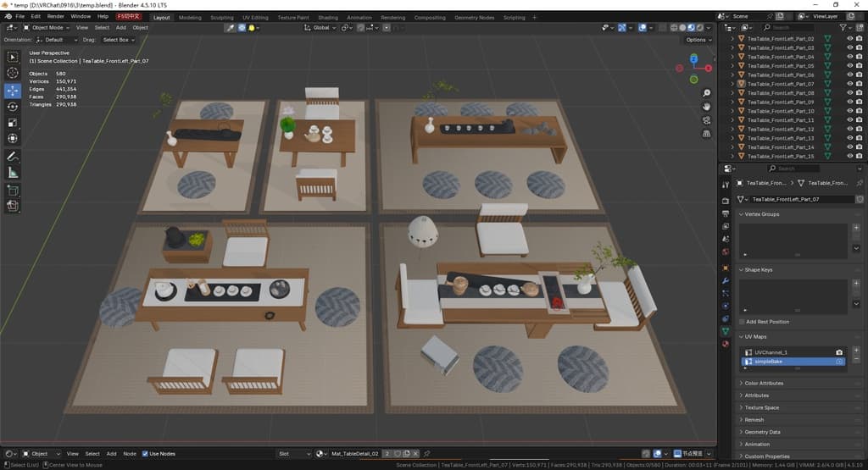This screenshot has width=868, height=470.
Task: Open the Global transform orientation dropdown
Action: click(x=320, y=28)
